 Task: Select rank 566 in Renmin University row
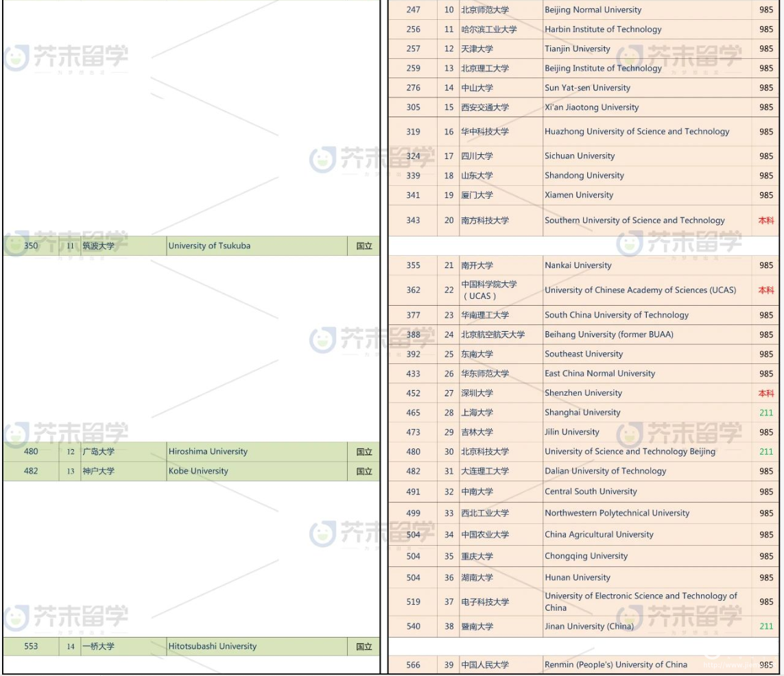pyautogui.click(x=413, y=665)
